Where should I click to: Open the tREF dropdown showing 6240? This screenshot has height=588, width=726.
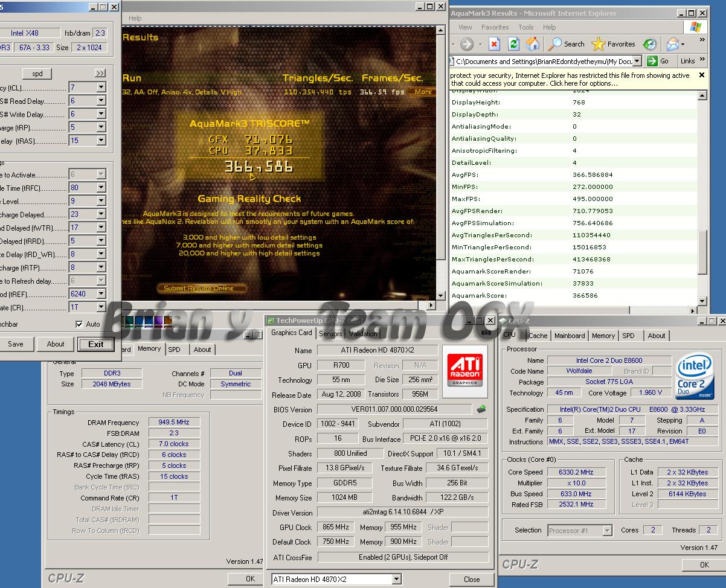pos(101,294)
